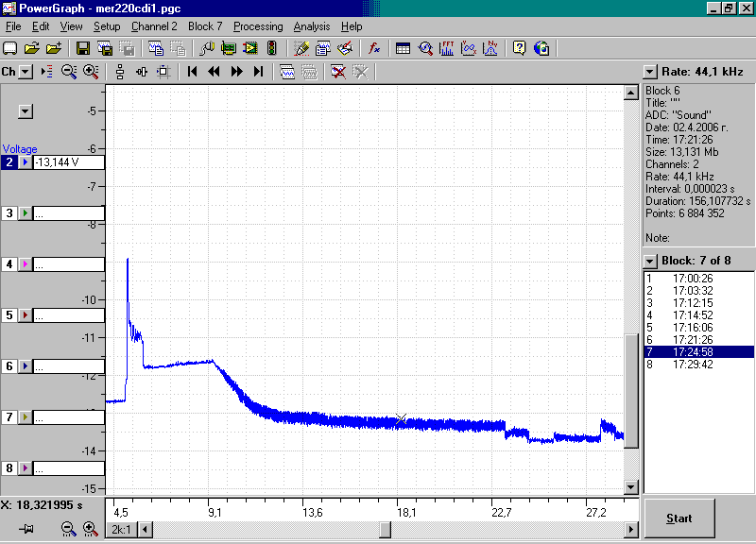Open the File menu

[x=13, y=26]
